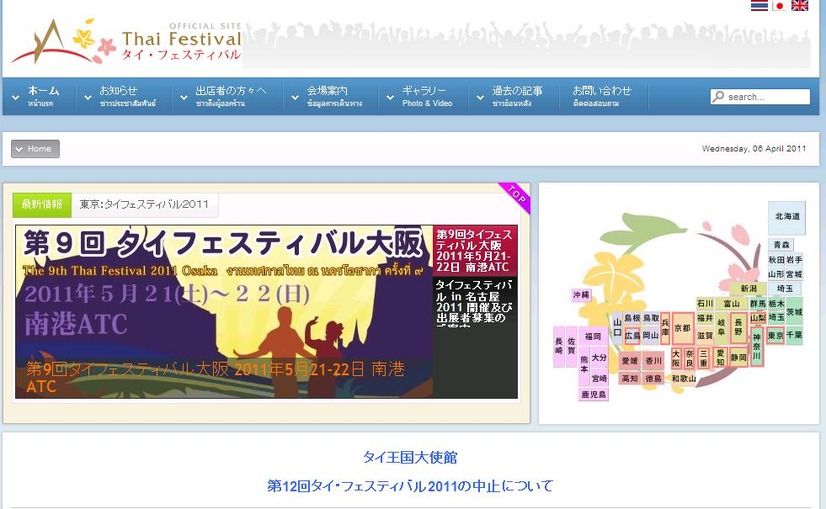
Task: Click the Thai Festival official site logo
Action: (x=126, y=41)
